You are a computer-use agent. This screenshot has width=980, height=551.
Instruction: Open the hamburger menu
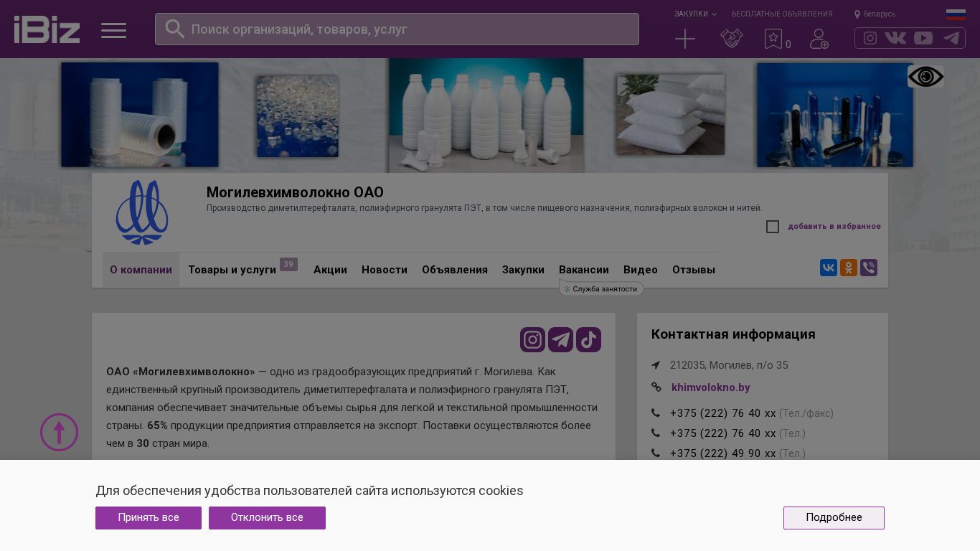click(x=113, y=30)
